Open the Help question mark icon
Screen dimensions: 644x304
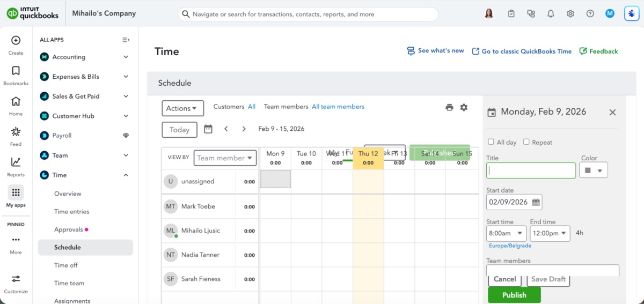590,14
